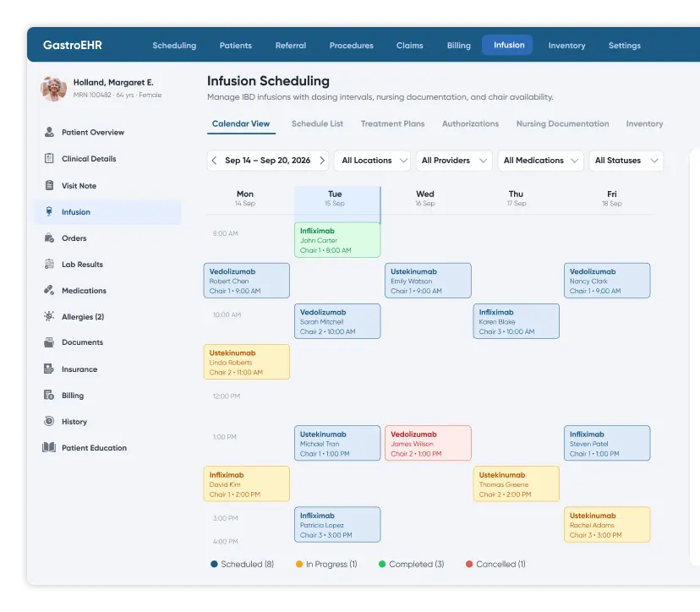
Task: Click the Visit Note document icon
Action: [49, 185]
